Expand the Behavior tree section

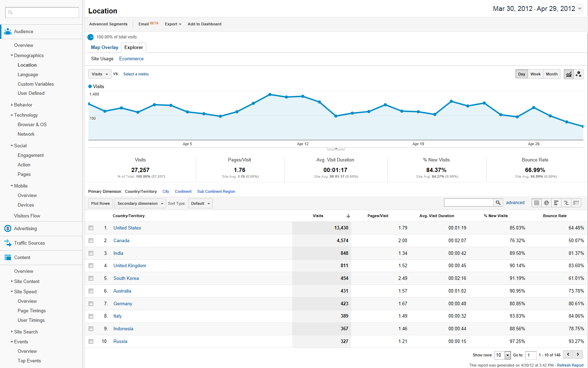pos(12,105)
